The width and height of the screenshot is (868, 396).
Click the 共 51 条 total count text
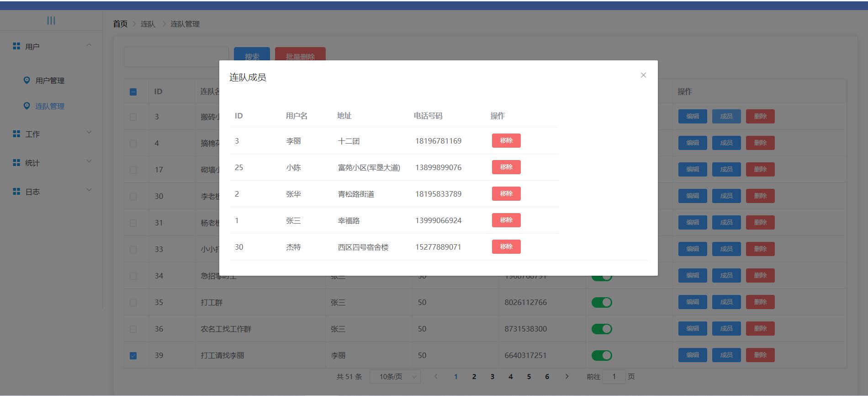tap(349, 376)
